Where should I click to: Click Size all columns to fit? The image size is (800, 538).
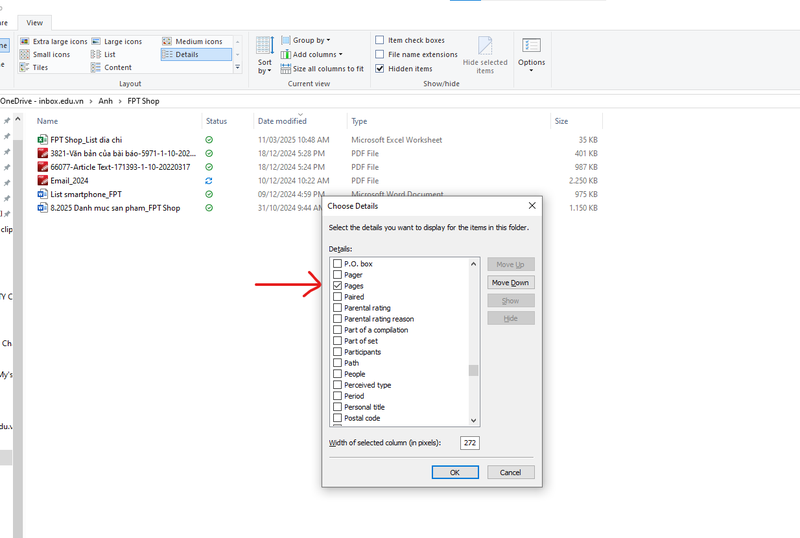tap(322, 68)
